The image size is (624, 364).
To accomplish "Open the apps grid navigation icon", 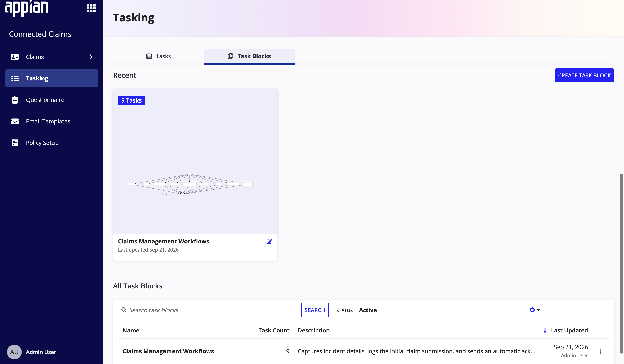I will [x=91, y=8].
